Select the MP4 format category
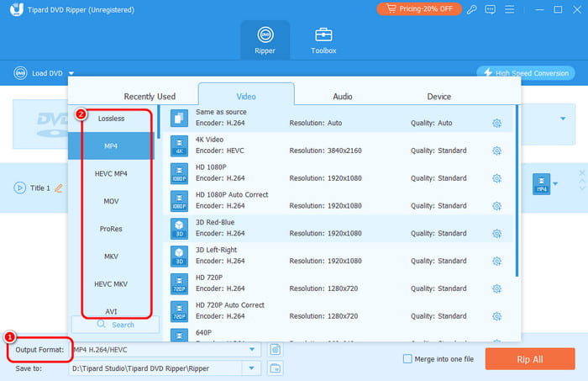588x381 pixels. [111, 146]
